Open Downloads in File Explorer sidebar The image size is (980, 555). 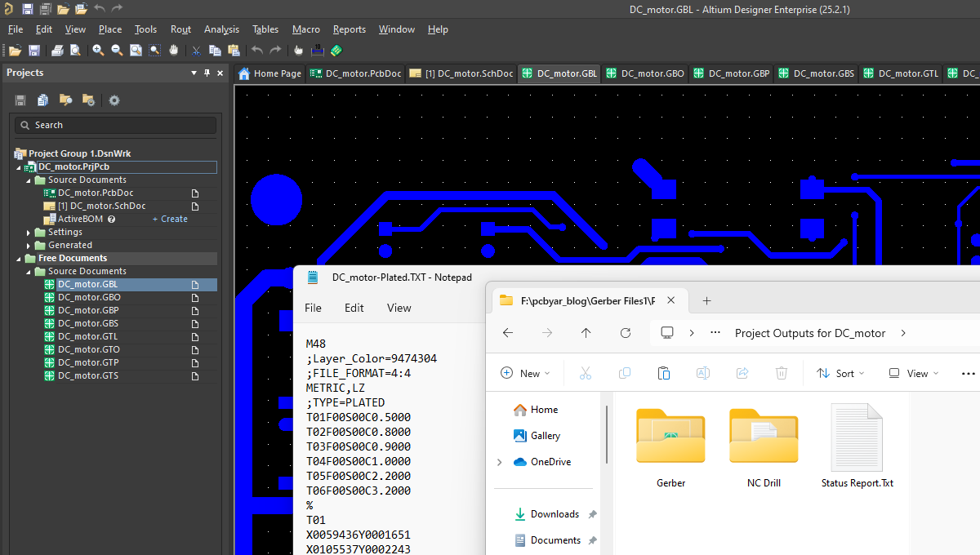546,514
